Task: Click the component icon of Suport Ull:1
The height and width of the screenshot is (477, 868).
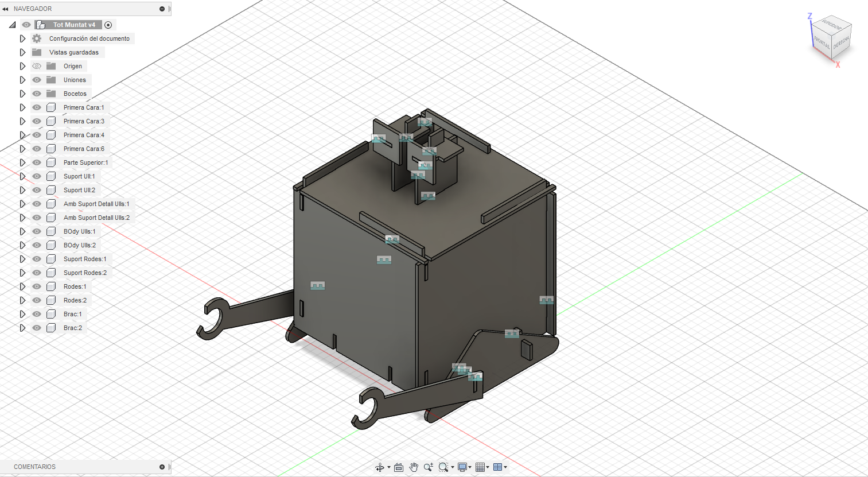Action: pyautogui.click(x=51, y=176)
